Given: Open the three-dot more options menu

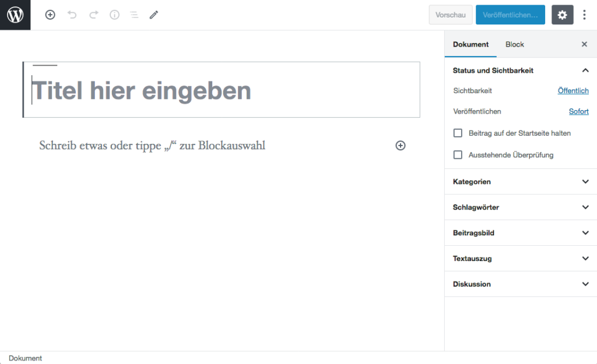Looking at the screenshot, I should tap(584, 15).
